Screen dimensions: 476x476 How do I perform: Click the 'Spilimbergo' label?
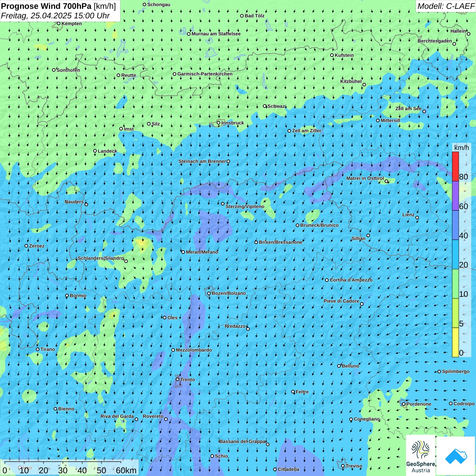point(456,371)
